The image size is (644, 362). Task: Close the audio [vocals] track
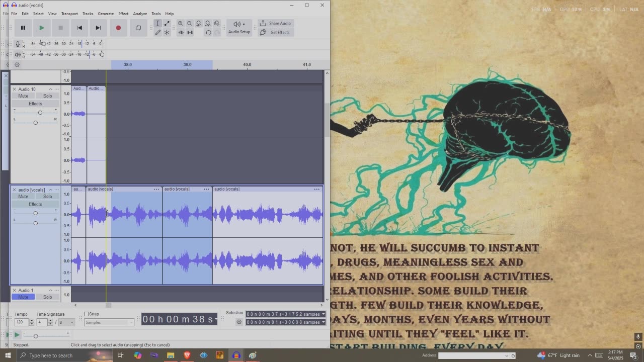[15, 190]
